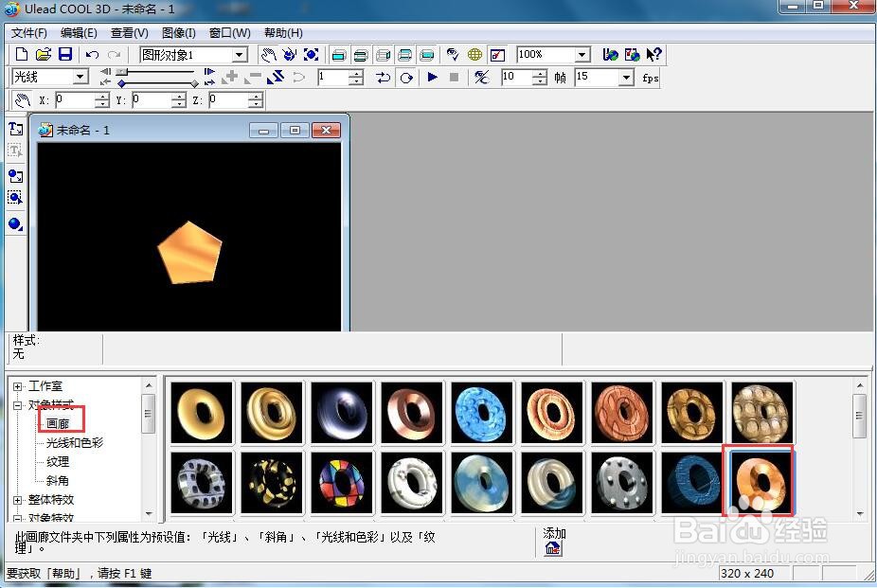Screen dimensions: 877x588
Task: Select 纹理 in the tree
Action: (58, 462)
